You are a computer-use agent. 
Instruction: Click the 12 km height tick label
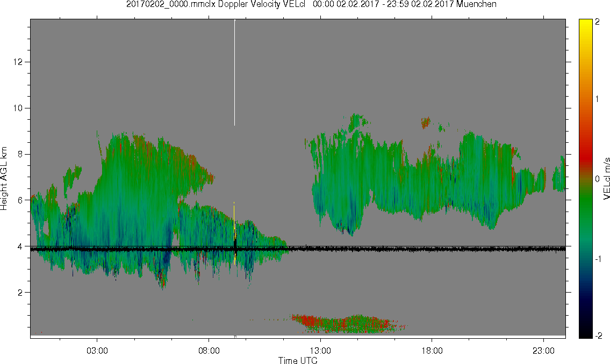pos(18,62)
